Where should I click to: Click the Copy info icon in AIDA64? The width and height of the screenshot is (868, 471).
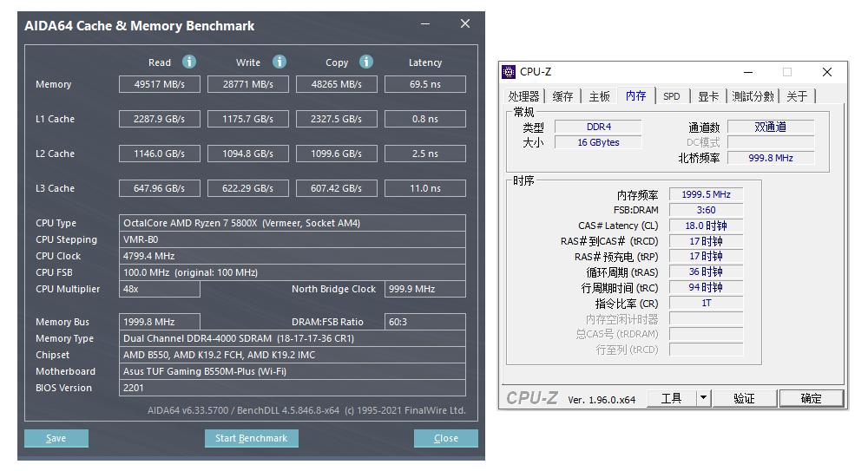tap(366, 62)
